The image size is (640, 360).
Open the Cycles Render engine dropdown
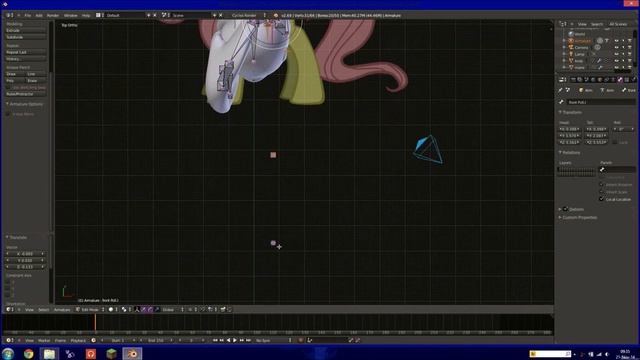pos(248,15)
